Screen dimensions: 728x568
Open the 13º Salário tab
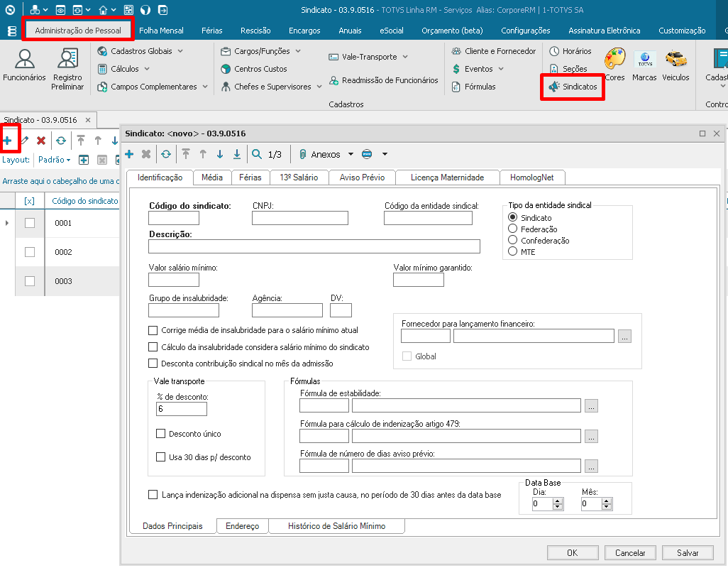click(299, 177)
